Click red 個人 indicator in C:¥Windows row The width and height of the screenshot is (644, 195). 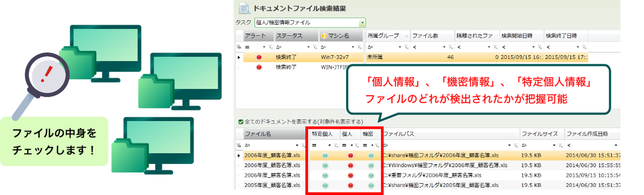tap(350, 166)
